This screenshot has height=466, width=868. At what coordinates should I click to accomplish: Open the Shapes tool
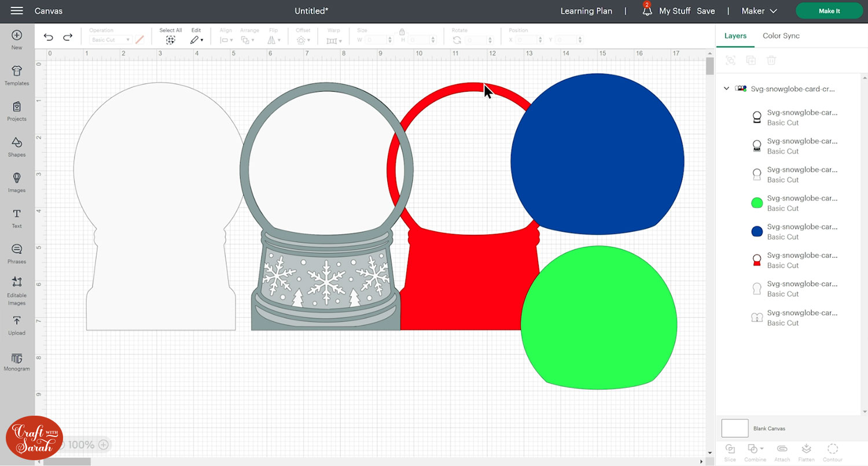tap(17, 146)
